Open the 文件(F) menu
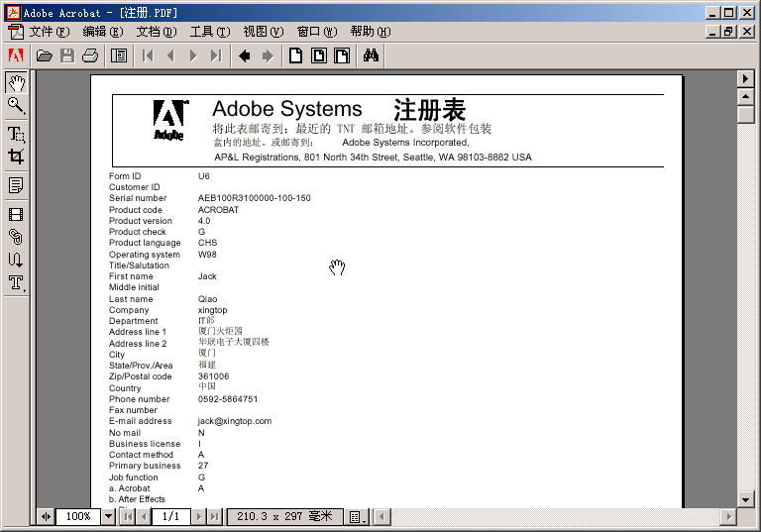 tap(49, 32)
